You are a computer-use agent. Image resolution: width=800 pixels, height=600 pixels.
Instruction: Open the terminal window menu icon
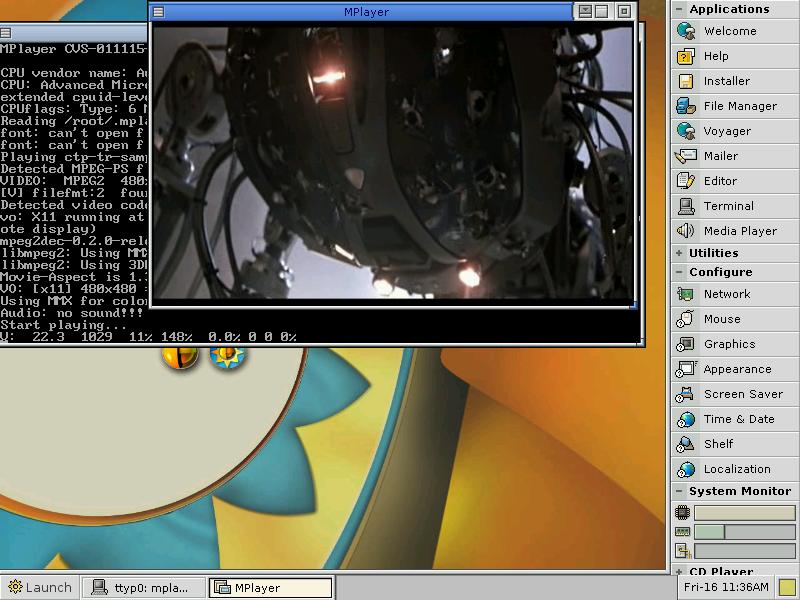(x=6, y=34)
